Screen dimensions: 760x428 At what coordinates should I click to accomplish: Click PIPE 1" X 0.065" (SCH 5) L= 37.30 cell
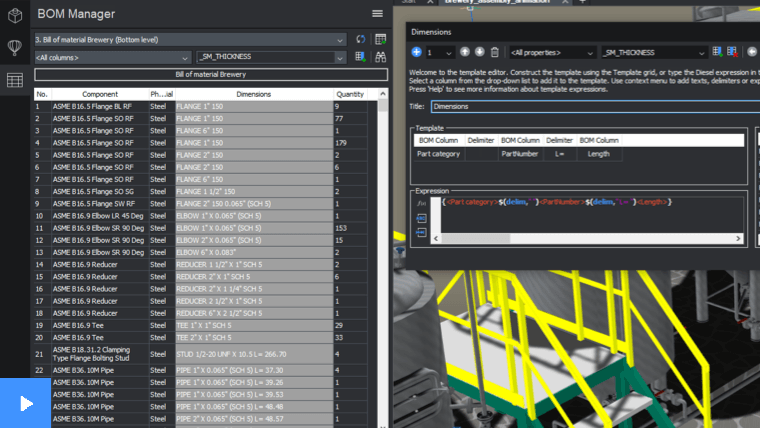click(x=253, y=370)
